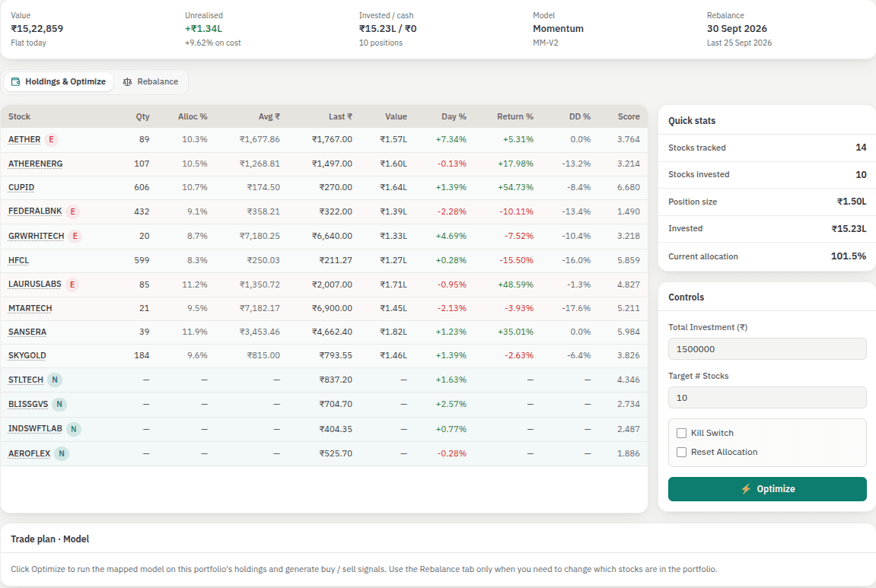
Task: Sort by the Value column header
Action: [x=396, y=116]
